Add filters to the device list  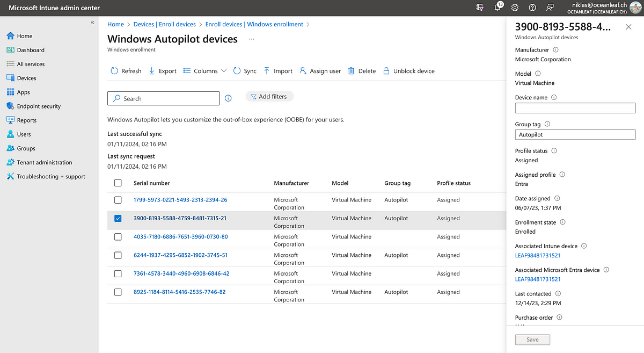[269, 97]
